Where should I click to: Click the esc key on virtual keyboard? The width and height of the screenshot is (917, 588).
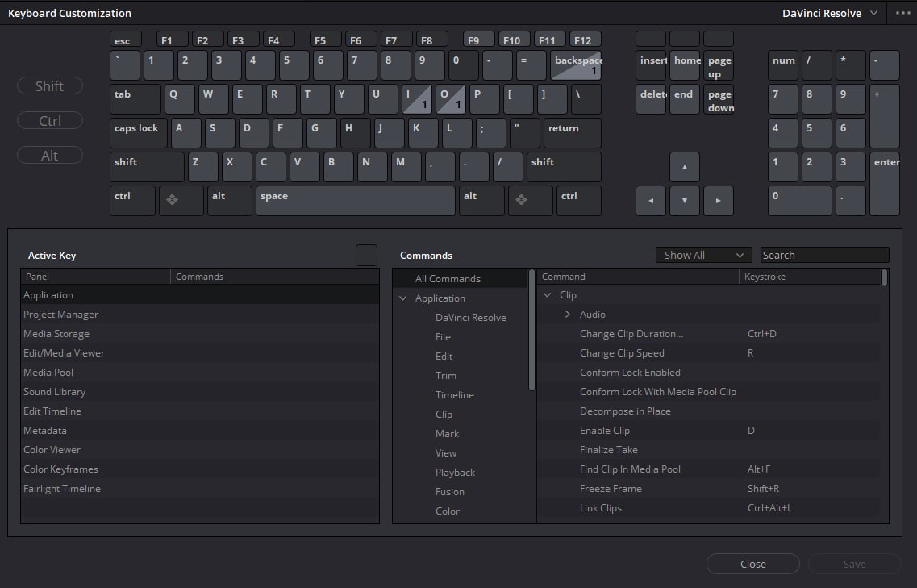[x=126, y=40]
